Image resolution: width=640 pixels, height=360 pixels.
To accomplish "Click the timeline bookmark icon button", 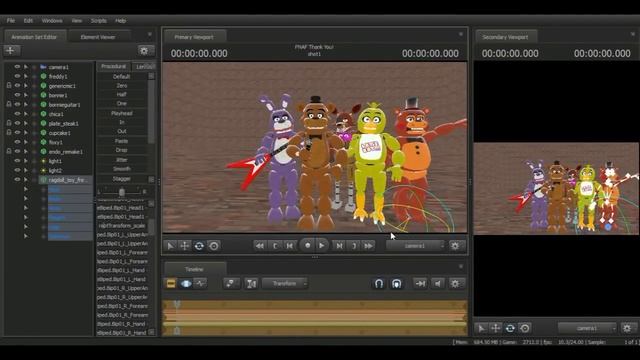I will [x=231, y=283].
